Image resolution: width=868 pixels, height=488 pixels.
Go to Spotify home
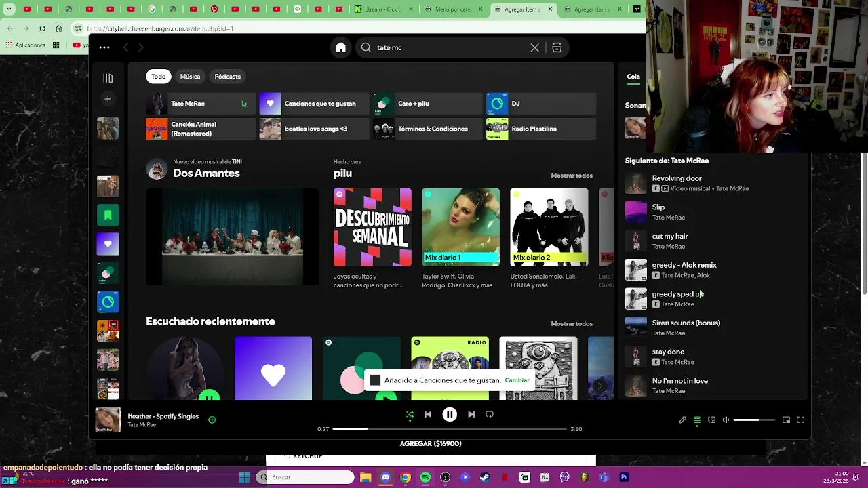(x=340, y=47)
